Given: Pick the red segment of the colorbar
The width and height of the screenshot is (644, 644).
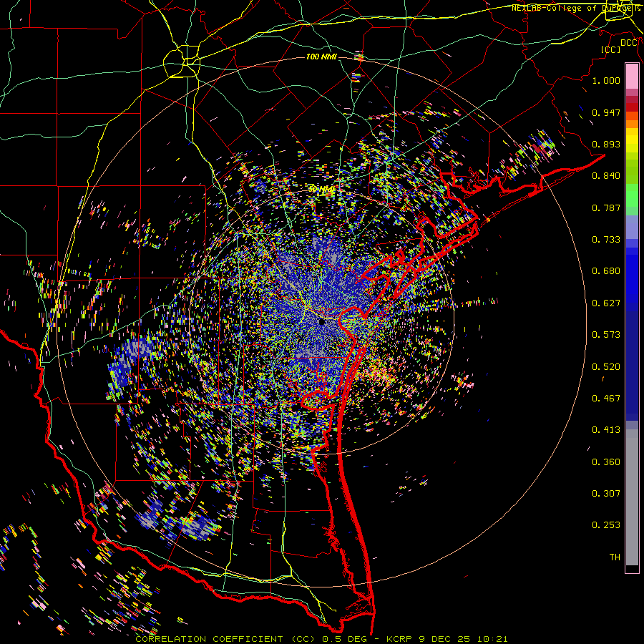Looking at the screenshot, I should pos(632,107).
